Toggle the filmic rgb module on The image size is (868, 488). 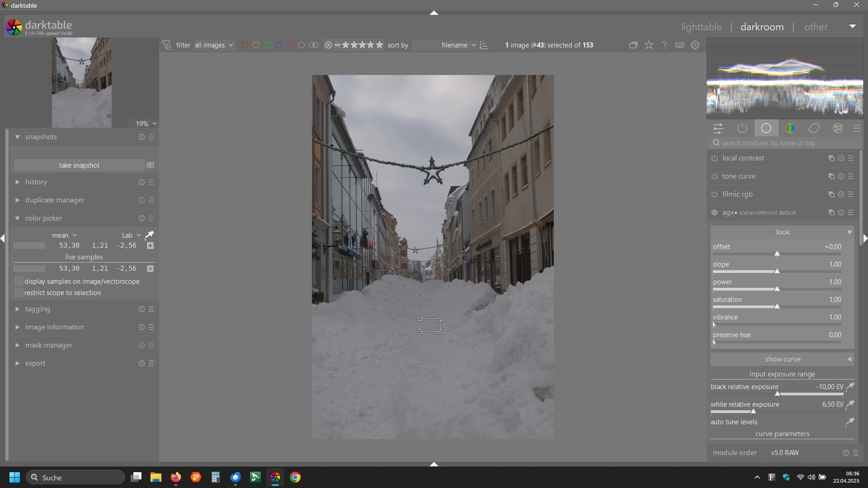[x=715, y=195]
